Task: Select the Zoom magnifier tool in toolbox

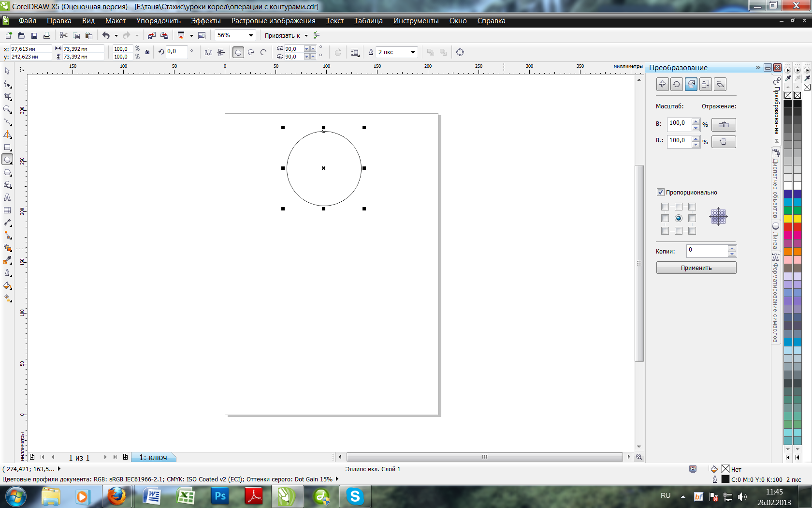Action: 7,109
